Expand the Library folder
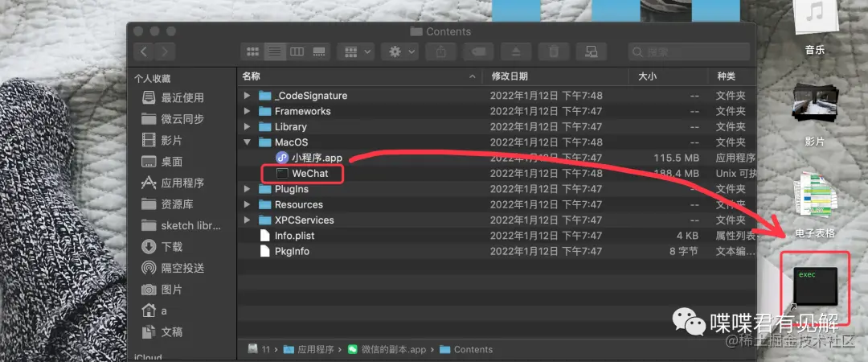 click(x=247, y=127)
